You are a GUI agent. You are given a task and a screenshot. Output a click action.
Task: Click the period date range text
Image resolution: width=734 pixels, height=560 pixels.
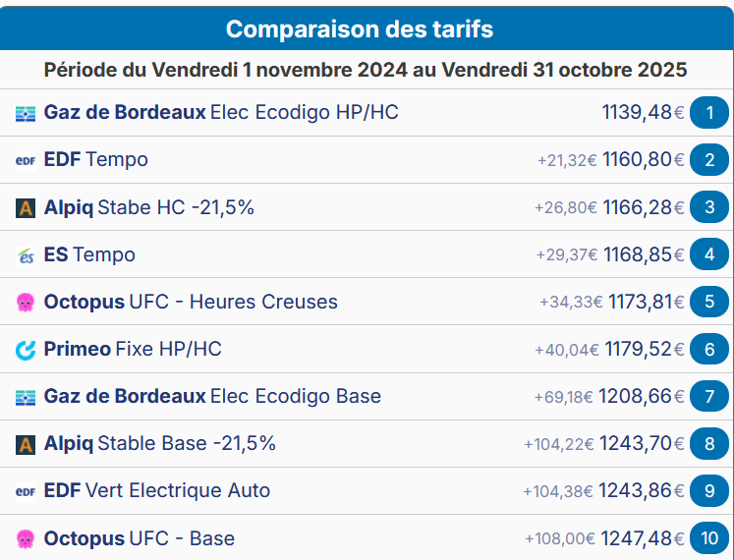pyautogui.click(x=366, y=71)
